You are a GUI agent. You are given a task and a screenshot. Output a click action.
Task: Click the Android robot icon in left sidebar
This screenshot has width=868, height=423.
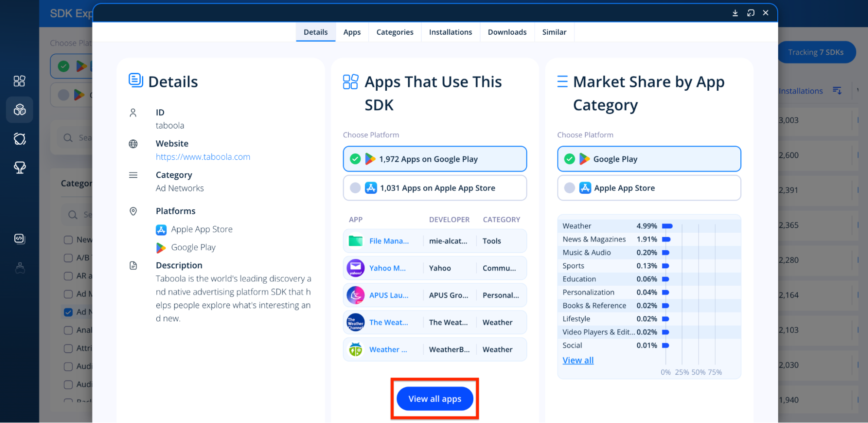pyautogui.click(x=20, y=268)
